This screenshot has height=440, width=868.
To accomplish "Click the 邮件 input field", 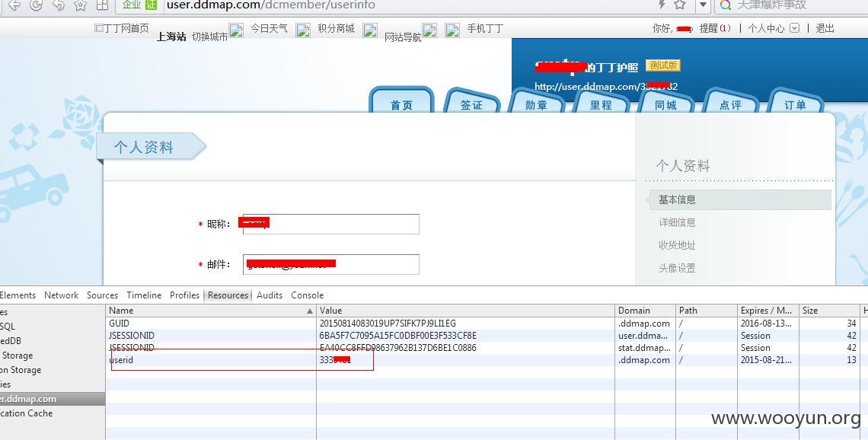I will (x=331, y=265).
